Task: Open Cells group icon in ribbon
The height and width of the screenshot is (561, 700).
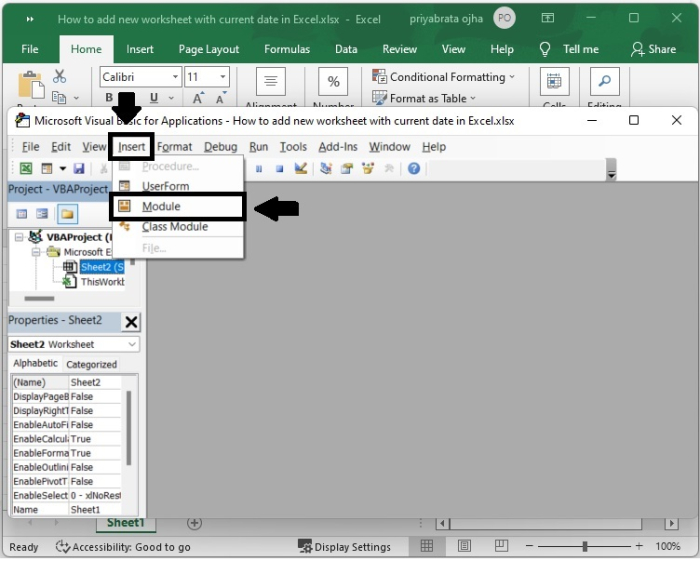Action: (x=554, y=81)
